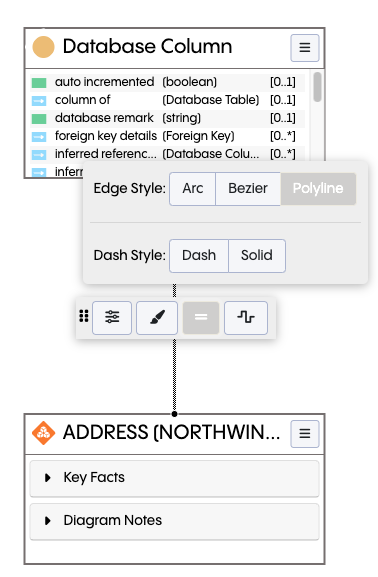Image resolution: width=378 pixels, height=577 pixels.
Task: Select Polyline edge style
Action: click(318, 189)
